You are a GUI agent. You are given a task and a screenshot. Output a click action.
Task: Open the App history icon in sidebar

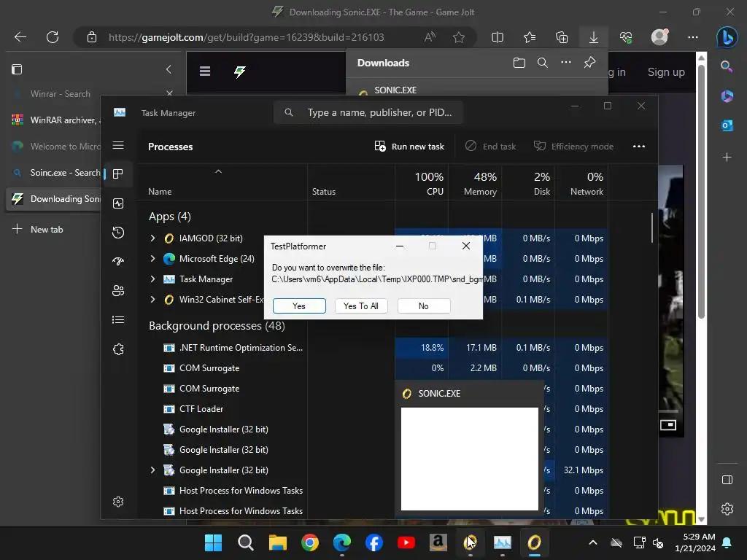tap(118, 233)
